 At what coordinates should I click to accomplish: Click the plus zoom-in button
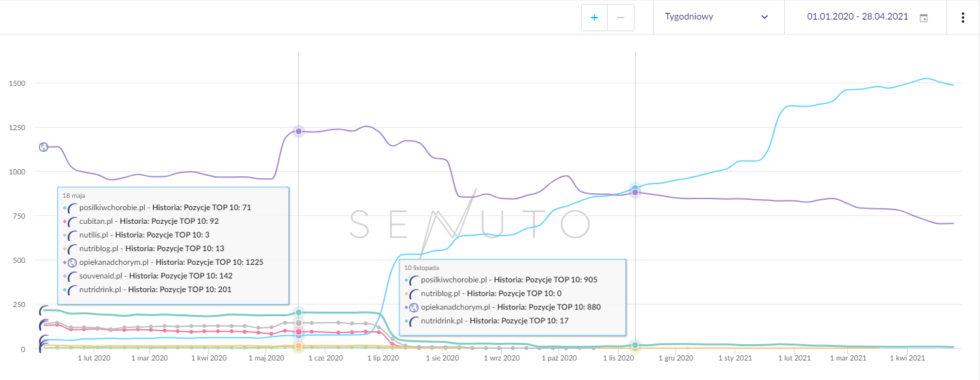[x=594, y=18]
